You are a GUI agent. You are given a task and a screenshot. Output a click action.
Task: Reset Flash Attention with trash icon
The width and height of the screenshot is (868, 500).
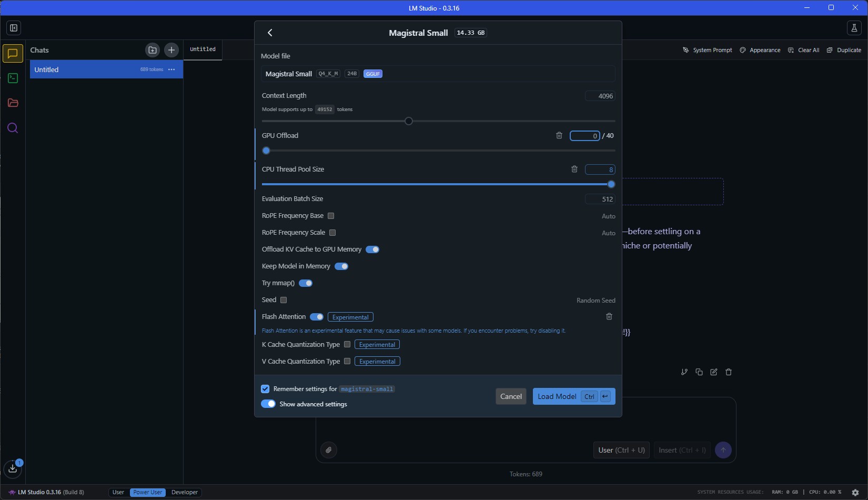pos(609,317)
